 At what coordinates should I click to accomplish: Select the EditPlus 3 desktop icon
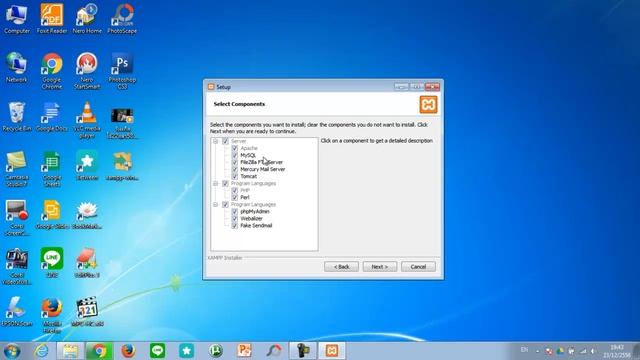87,263
